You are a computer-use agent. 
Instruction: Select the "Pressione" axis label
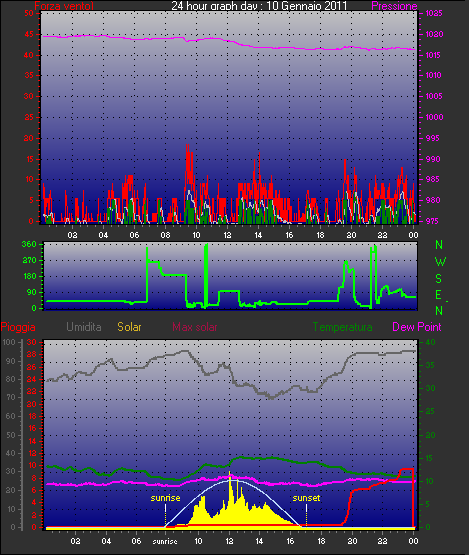[394, 6]
